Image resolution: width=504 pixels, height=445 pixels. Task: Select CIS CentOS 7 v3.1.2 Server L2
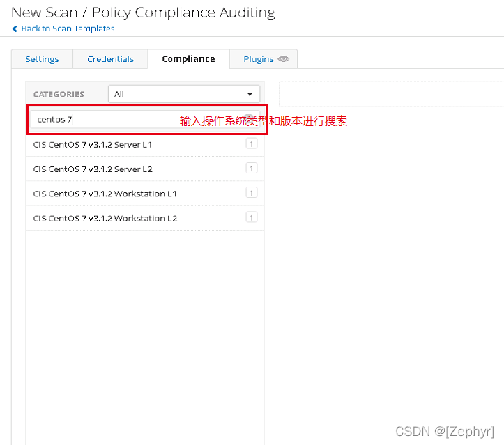[x=145, y=169]
